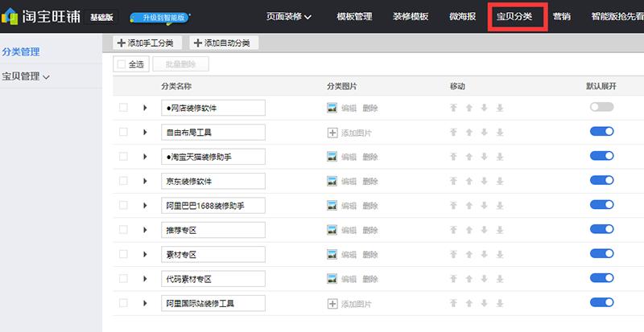Click the 淘宝旺铺 logo icon

click(11, 16)
